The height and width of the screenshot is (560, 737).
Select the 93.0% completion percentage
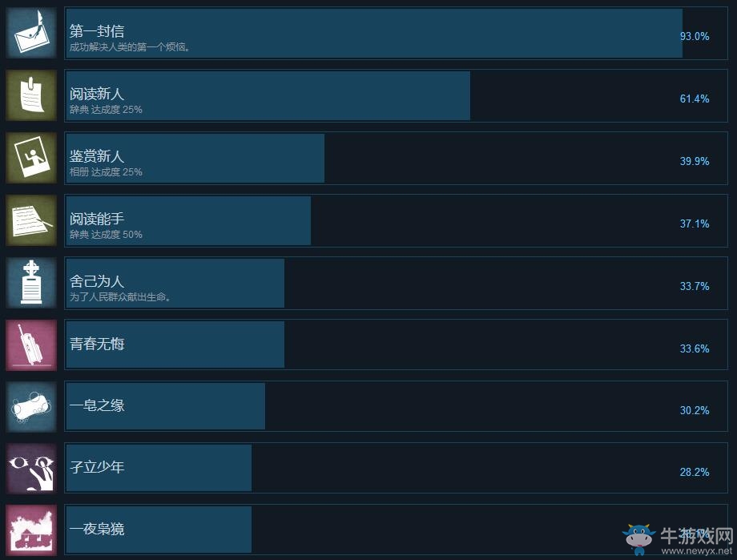coord(695,36)
